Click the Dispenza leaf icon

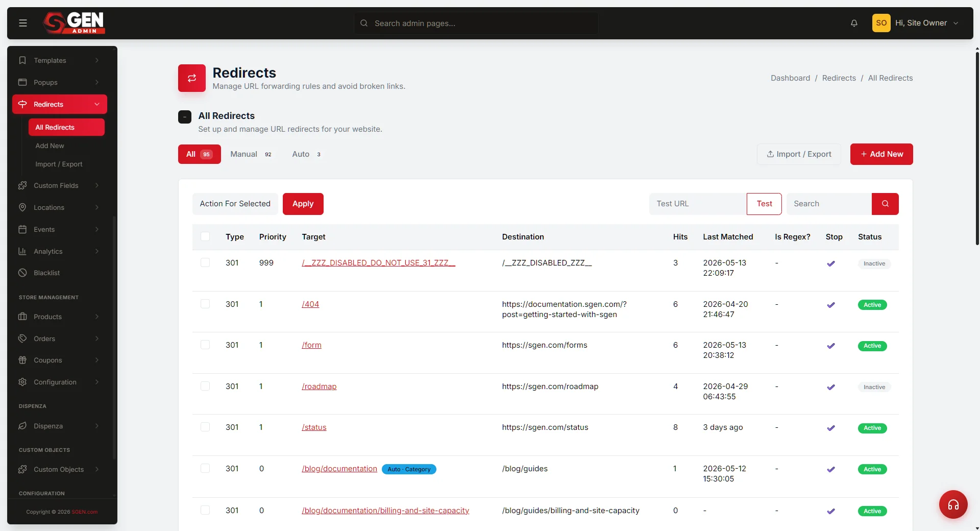[22, 426]
